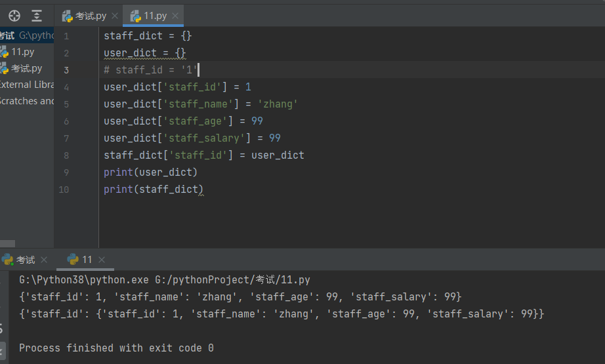Image resolution: width=605 pixels, height=364 pixels.
Task: Click 'Process finished with exit code 0' text
Action: pyautogui.click(x=117, y=348)
